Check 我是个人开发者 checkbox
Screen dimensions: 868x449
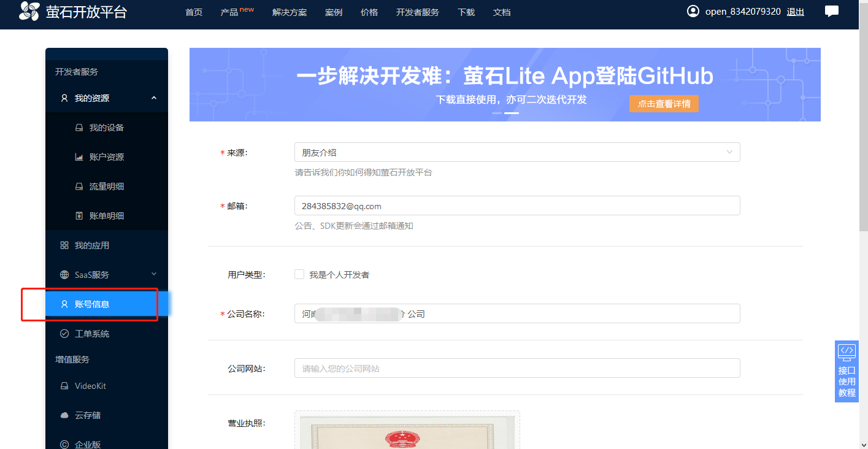click(x=299, y=274)
